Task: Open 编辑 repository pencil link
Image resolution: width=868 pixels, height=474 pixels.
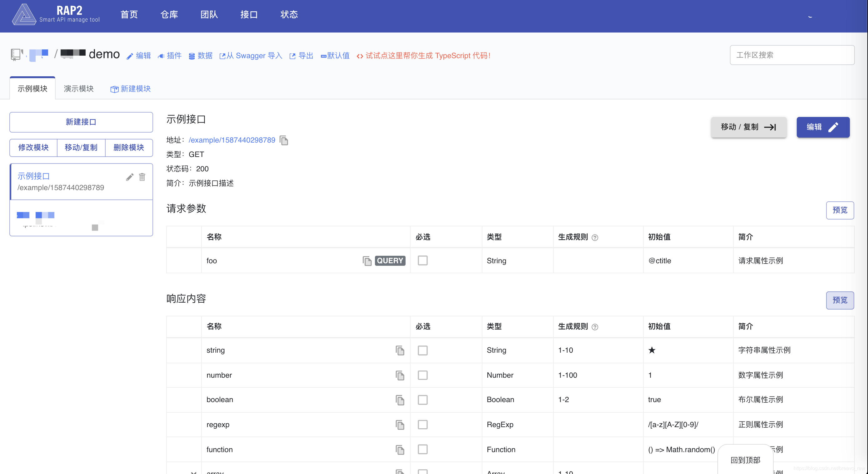Action: point(138,56)
